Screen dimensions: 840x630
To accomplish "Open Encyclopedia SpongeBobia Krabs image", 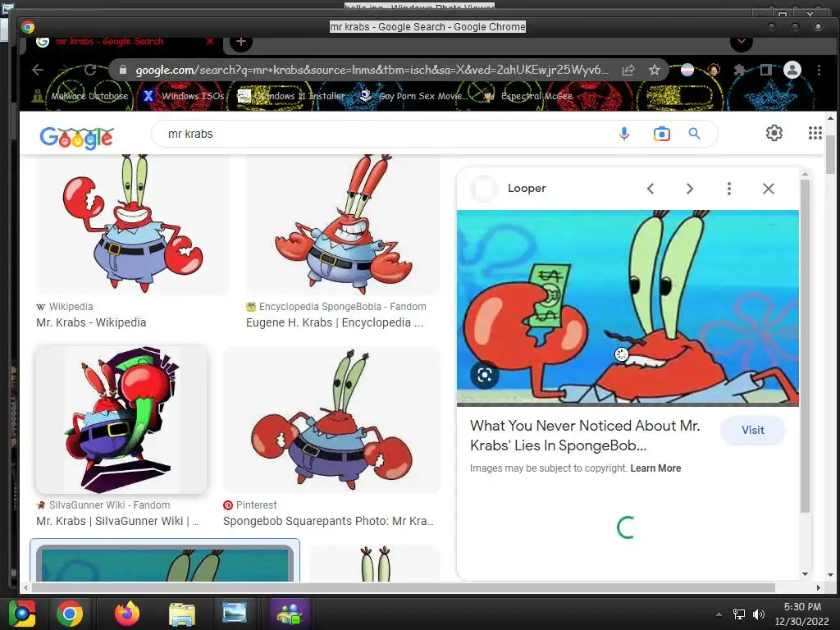I will 343,225.
